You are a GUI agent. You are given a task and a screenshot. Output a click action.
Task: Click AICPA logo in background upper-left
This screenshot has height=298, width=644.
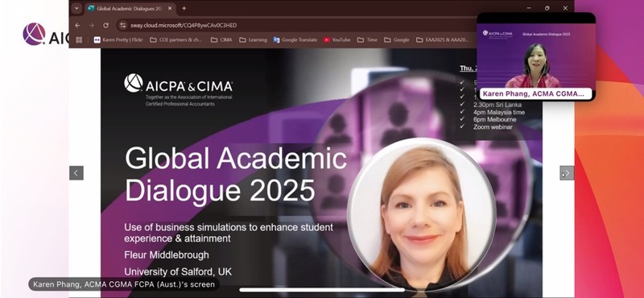(x=45, y=34)
